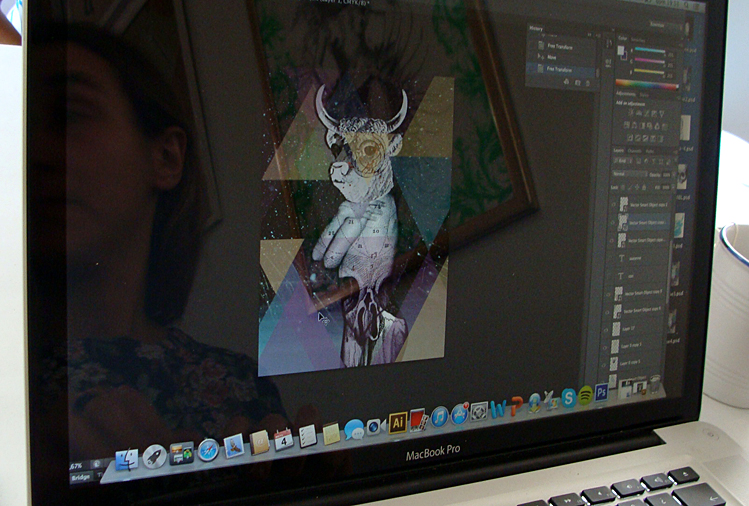Click the cyan color slider
749x506 pixels.
[650, 50]
